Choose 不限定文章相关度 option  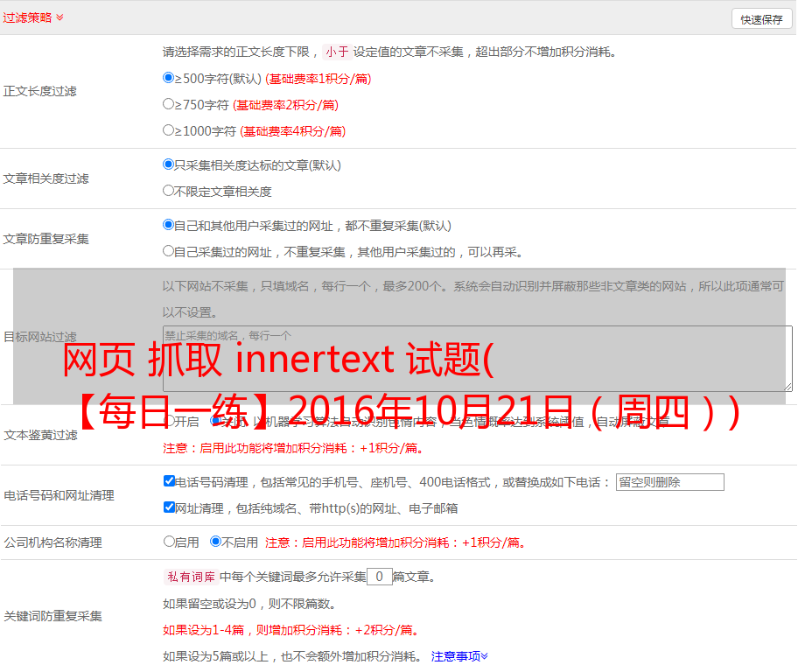pos(168,191)
